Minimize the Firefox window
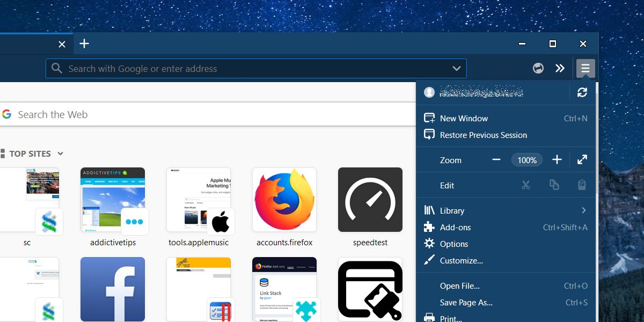Screen dimensions: 644x322 click(x=522, y=43)
